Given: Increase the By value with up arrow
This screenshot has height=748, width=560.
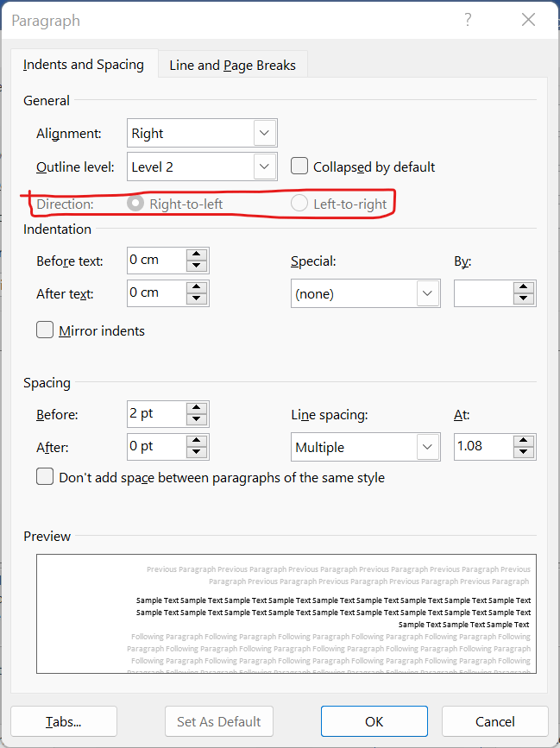Looking at the screenshot, I should pos(524,287).
